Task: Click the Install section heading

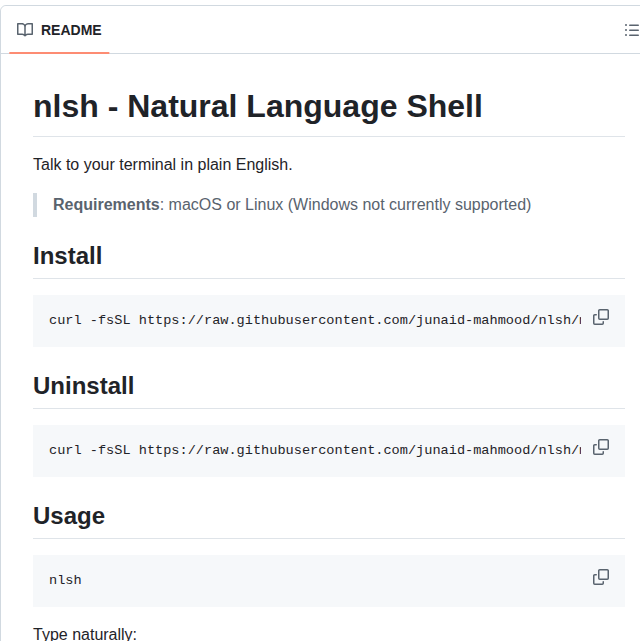Action: pyautogui.click(x=68, y=256)
